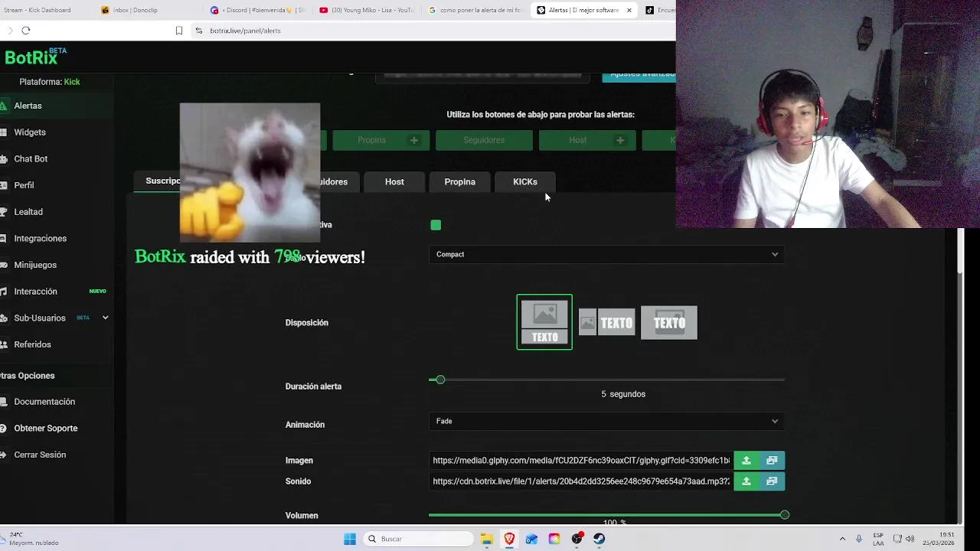Open Widgets in the sidebar
This screenshot has width=980, height=551.
click(x=30, y=132)
